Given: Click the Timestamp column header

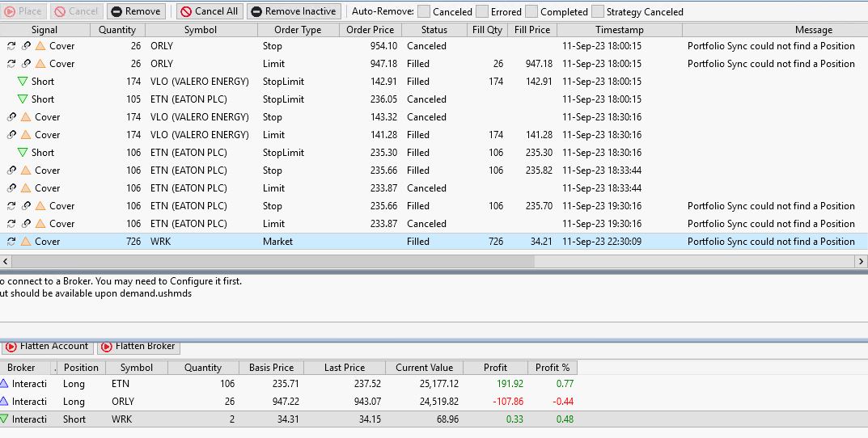Looking at the screenshot, I should [x=619, y=30].
